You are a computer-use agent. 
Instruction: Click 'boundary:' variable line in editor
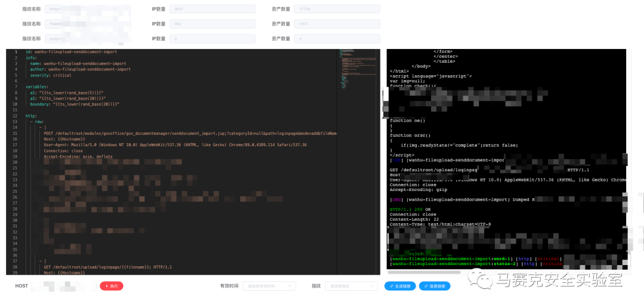75,104
